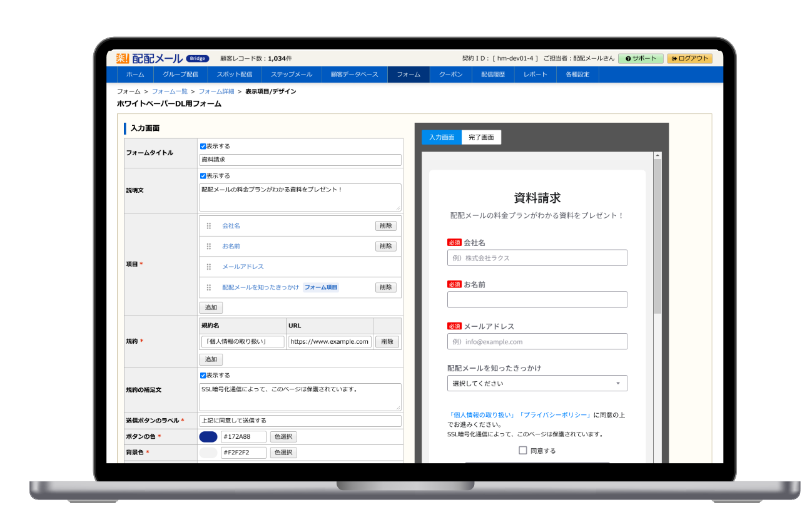Open the ステップメール menu
Screen dimensions: 812x529
pyautogui.click(x=292, y=74)
